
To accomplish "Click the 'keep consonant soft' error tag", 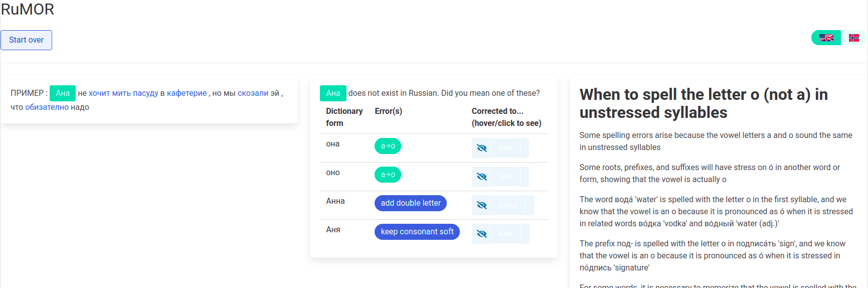I will (417, 232).
